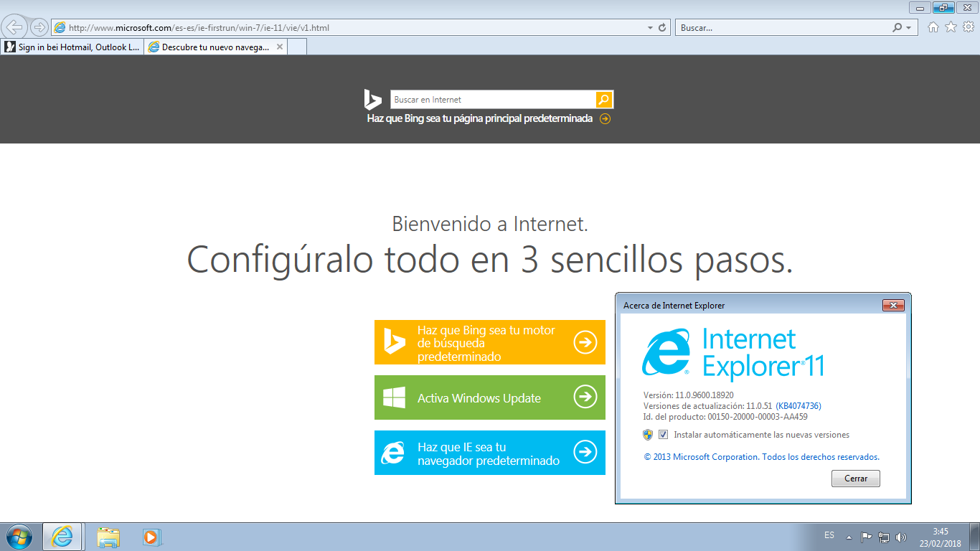This screenshot has width=980, height=551.
Task: Close the 'Acerca de Internet Explorer' dialog
Action: point(892,306)
